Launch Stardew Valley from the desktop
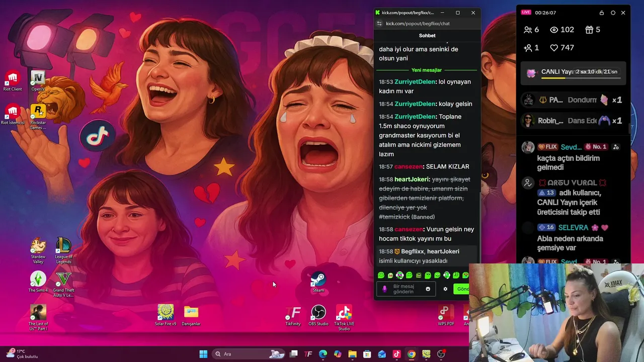 (x=38, y=251)
